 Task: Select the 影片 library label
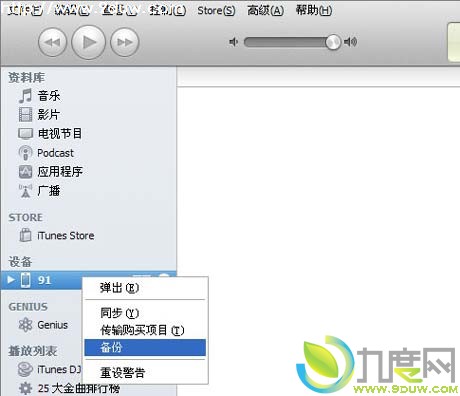(x=49, y=115)
